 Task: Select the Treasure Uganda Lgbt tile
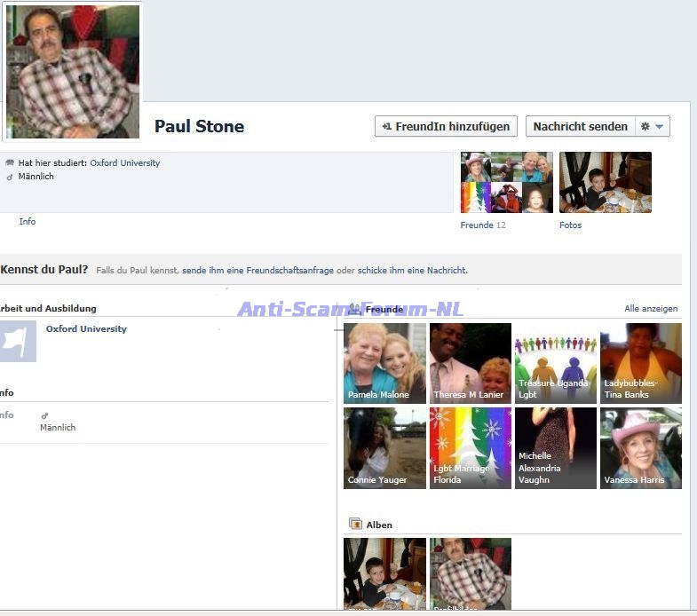tap(556, 363)
